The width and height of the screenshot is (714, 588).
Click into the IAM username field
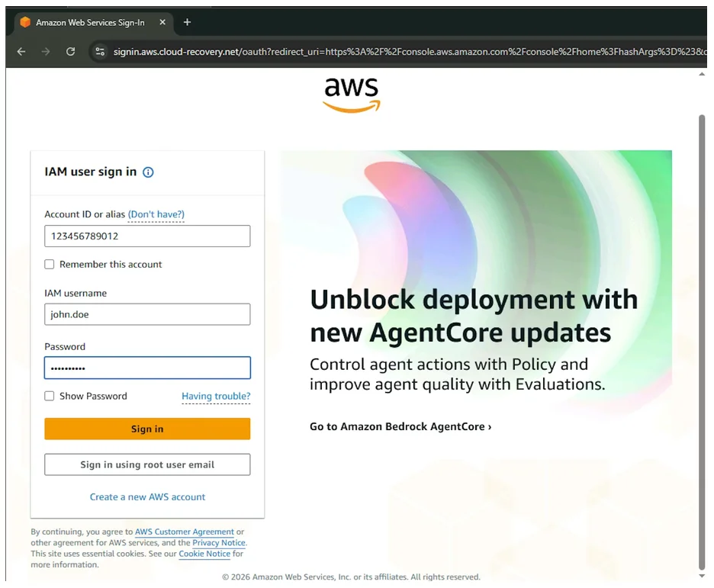click(147, 314)
